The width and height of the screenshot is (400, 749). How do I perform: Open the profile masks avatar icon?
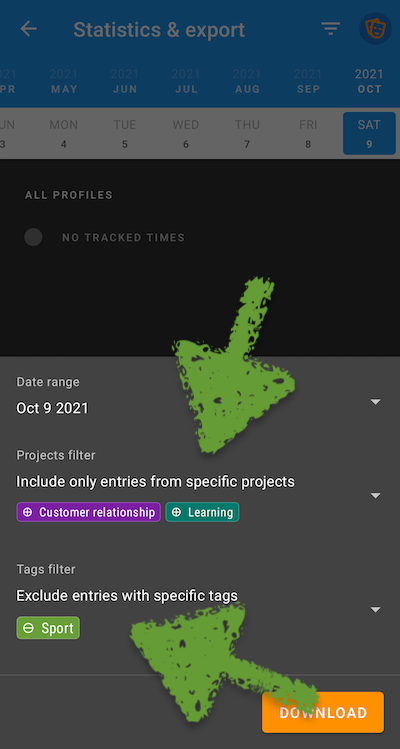(375, 29)
